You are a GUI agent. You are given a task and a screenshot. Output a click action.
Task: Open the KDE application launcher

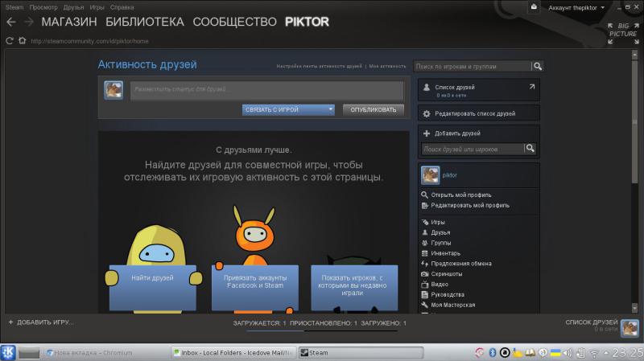(8, 352)
